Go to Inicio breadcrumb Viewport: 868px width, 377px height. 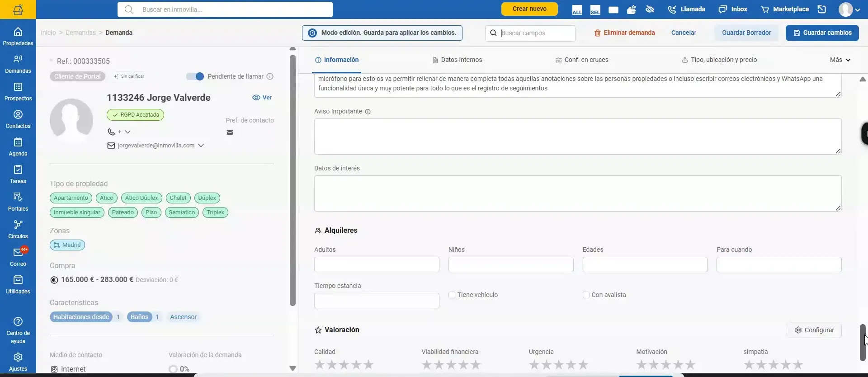[48, 33]
